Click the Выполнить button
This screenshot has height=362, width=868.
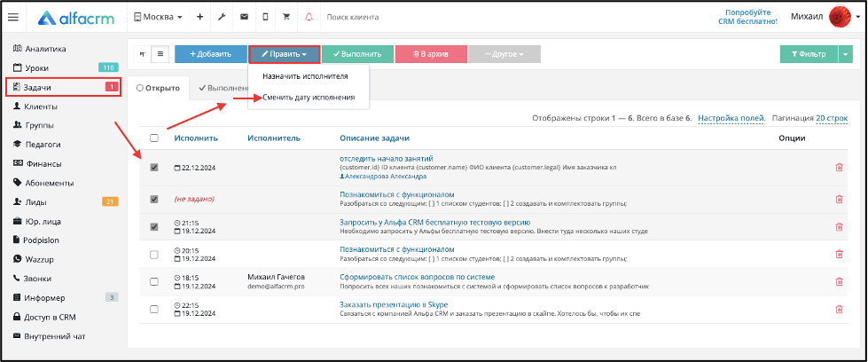coord(357,54)
